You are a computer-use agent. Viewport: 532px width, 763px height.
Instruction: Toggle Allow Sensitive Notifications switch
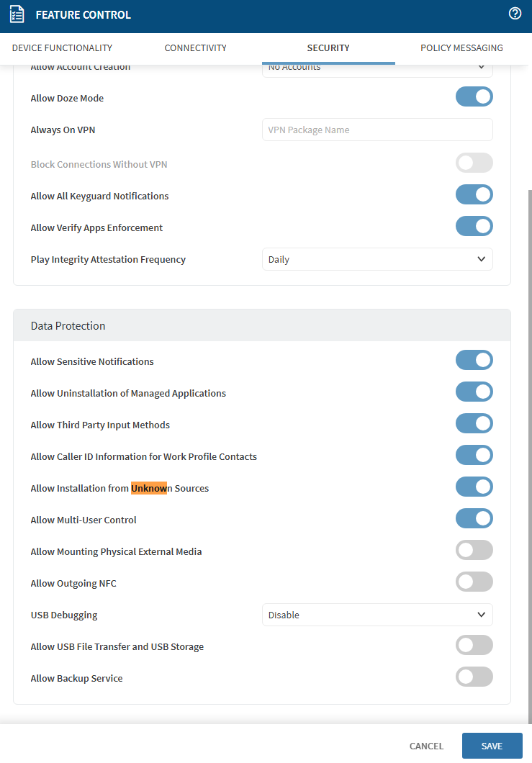coord(474,360)
